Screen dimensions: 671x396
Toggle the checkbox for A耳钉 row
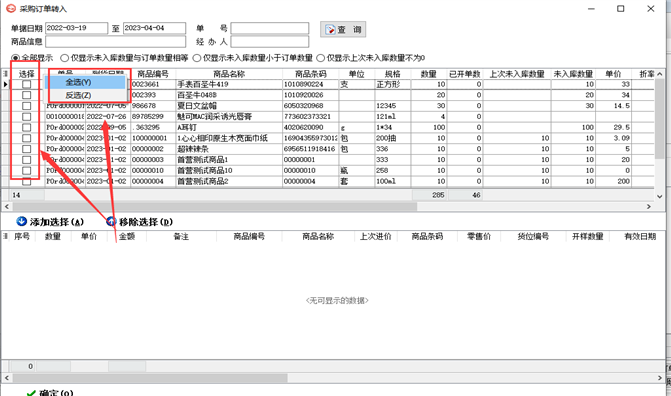point(27,128)
